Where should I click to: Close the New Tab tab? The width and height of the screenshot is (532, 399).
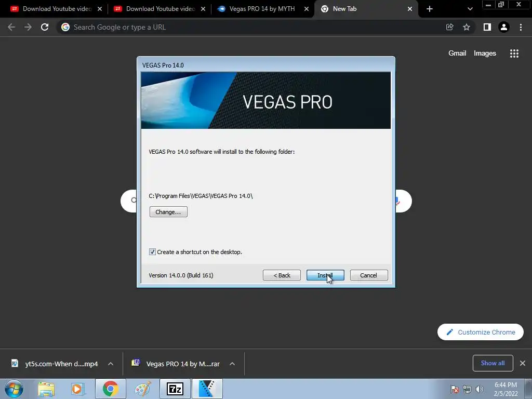click(x=410, y=9)
